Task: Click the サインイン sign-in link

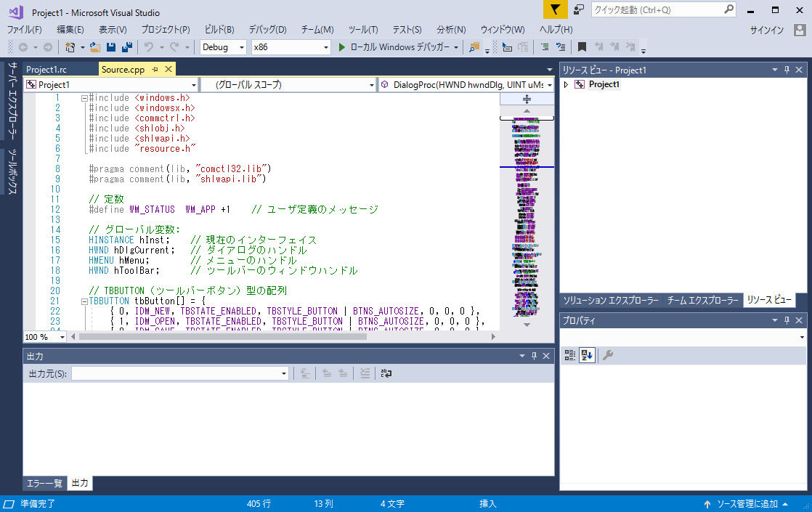Action: click(766, 30)
